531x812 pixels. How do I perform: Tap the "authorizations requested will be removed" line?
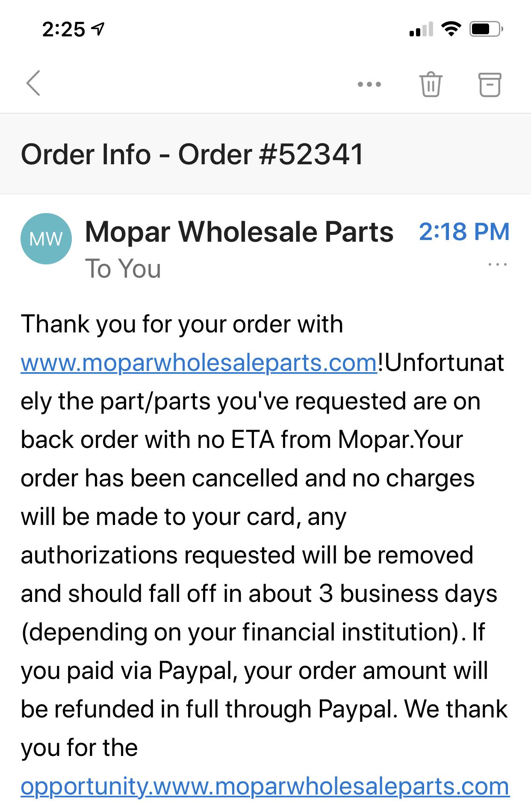(x=247, y=555)
